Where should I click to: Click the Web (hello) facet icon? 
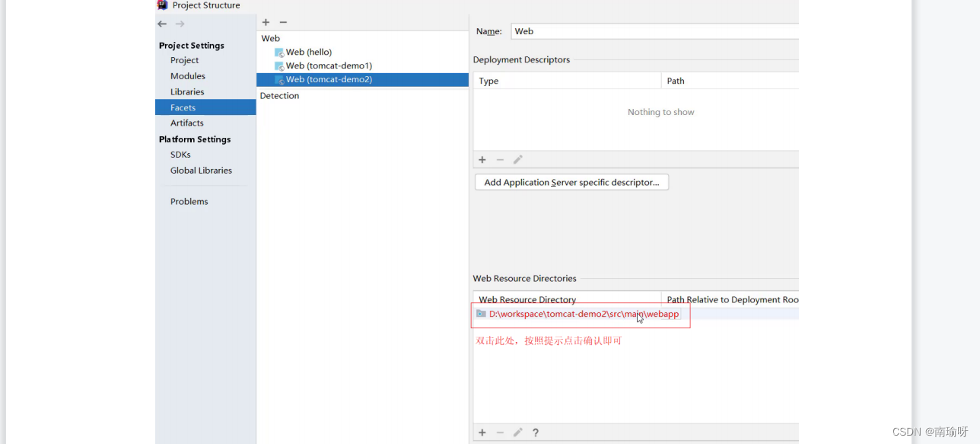279,53
